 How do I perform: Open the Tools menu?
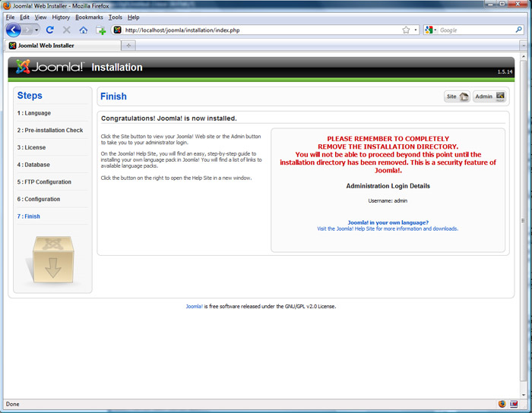115,17
